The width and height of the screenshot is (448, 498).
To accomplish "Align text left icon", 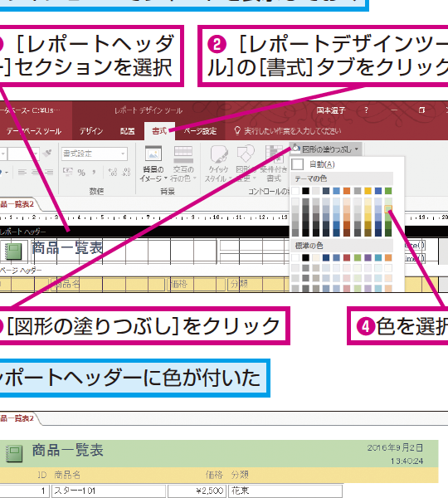I will (22, 173).
